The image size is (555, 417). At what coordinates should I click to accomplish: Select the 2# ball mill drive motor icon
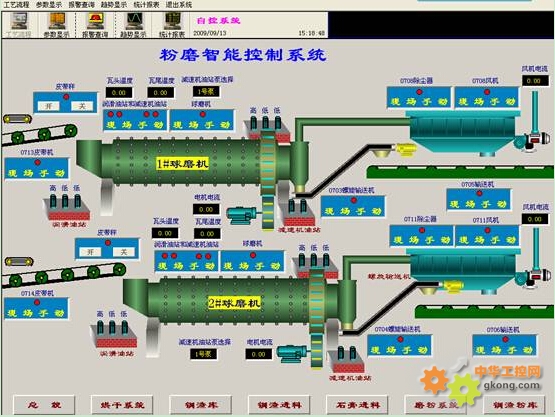pos(292,353)
